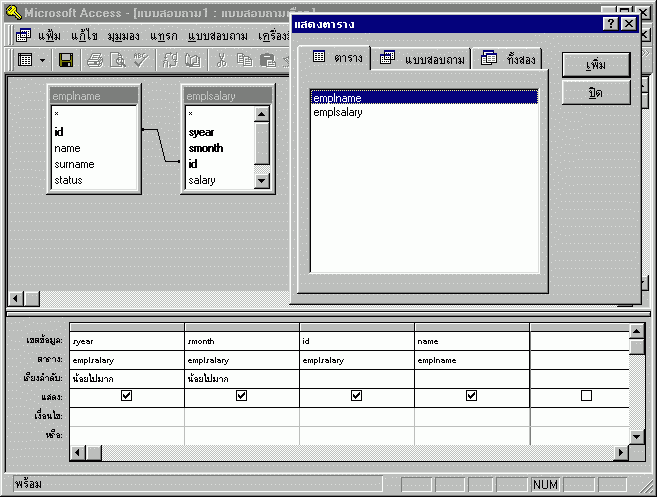
Task: Switch to the แบบสอบถาม tab in dialog
Action: tap(421, 59)
